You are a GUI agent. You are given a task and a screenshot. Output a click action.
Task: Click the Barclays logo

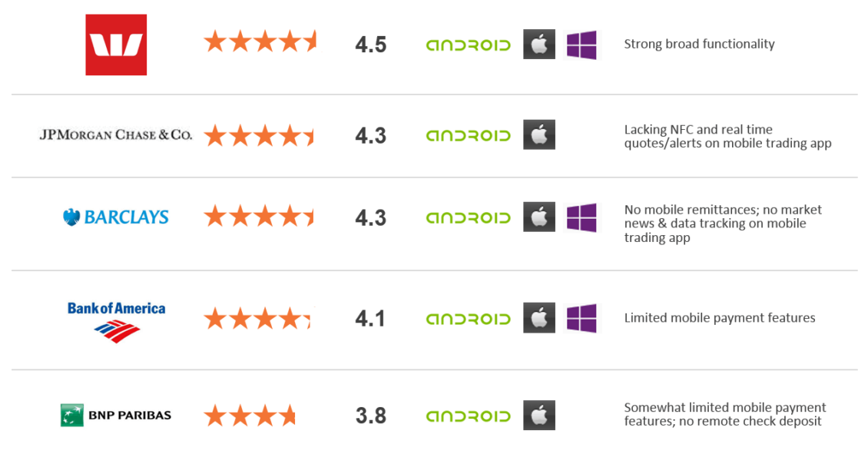(116, 217)
